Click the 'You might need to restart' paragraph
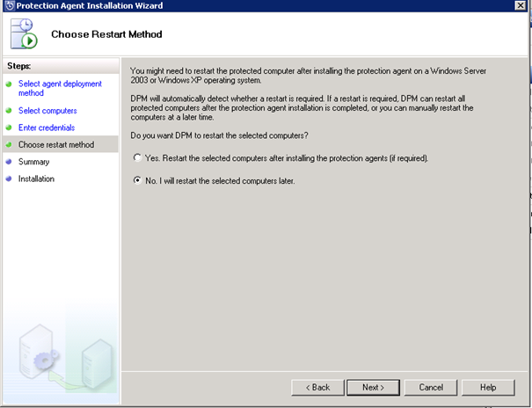This screenshot has height=408, width=532. point(308,76)
